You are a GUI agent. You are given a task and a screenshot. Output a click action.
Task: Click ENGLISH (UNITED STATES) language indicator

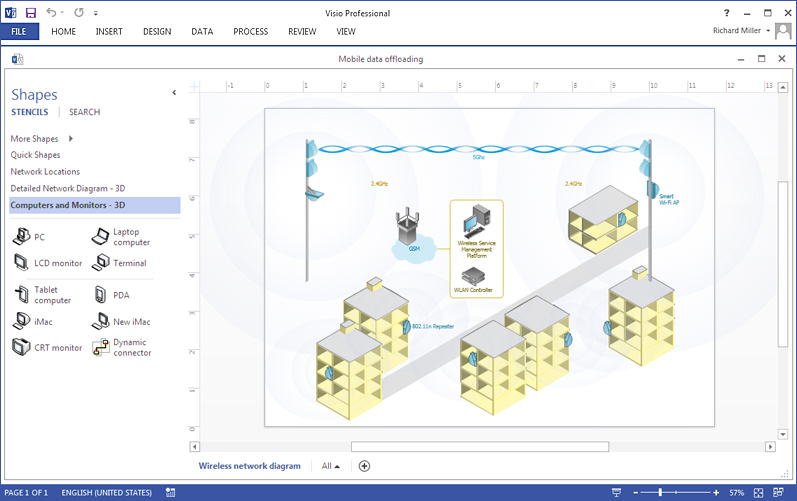107,492
